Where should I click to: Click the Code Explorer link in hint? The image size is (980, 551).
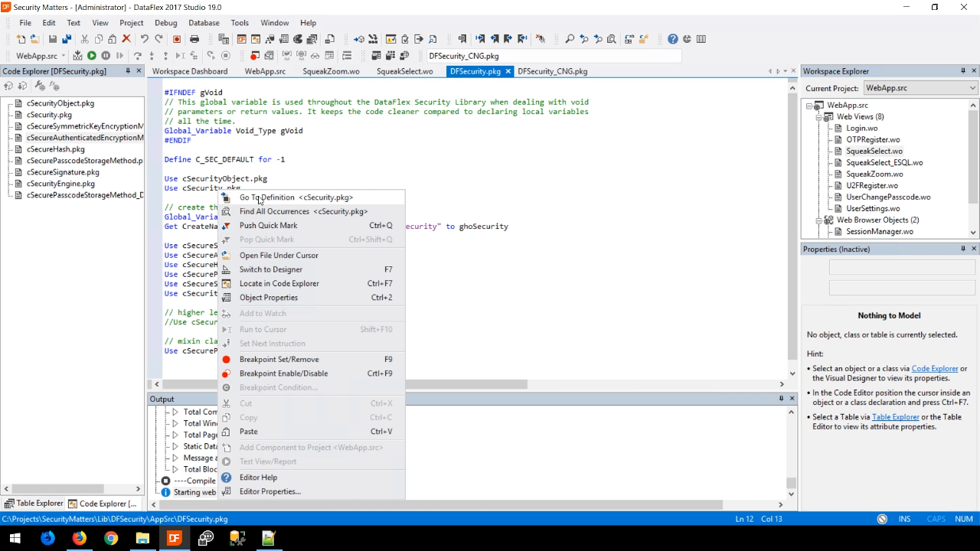(934, 369)
